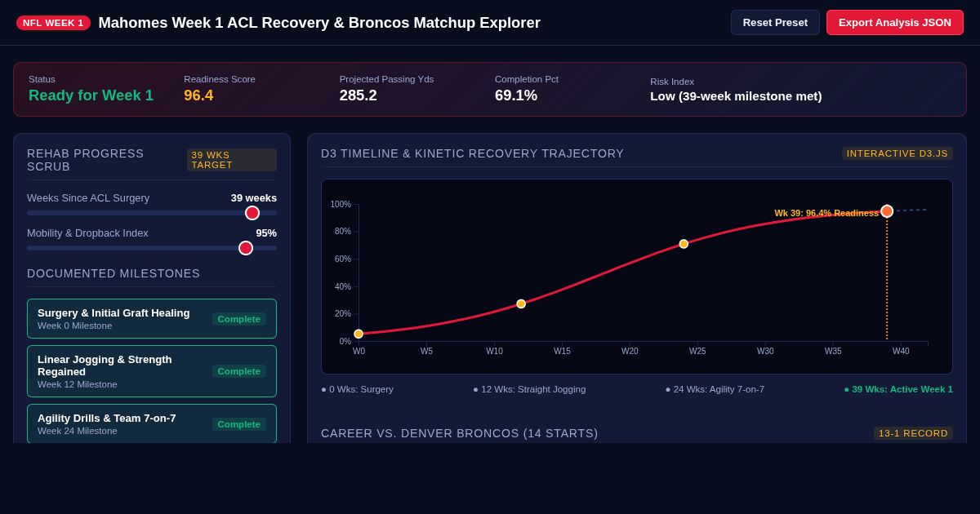Click the Readiness Score value 96.4

[198, 95]
